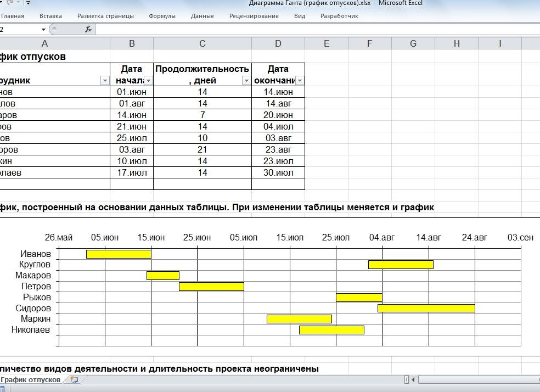Open the Разработчик ribbon tab
Image resolution: width=540 pixels, height=392 pixels.
pos(339,16)
